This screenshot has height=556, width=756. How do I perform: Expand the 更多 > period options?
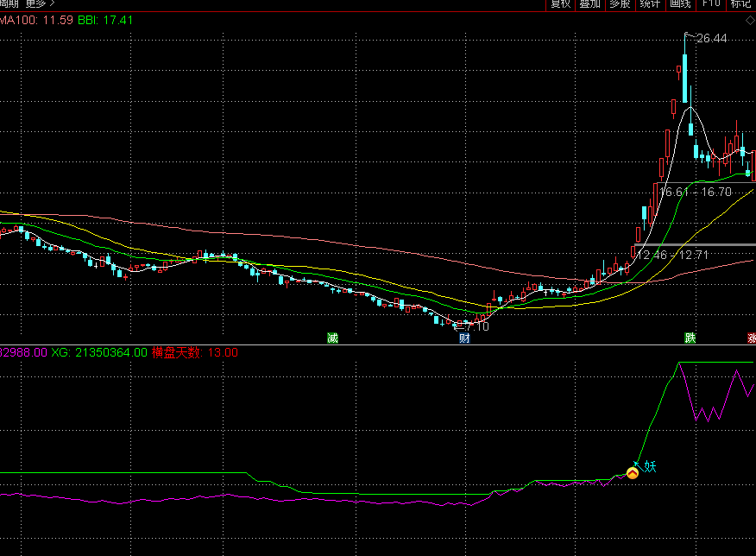[40, 3]
